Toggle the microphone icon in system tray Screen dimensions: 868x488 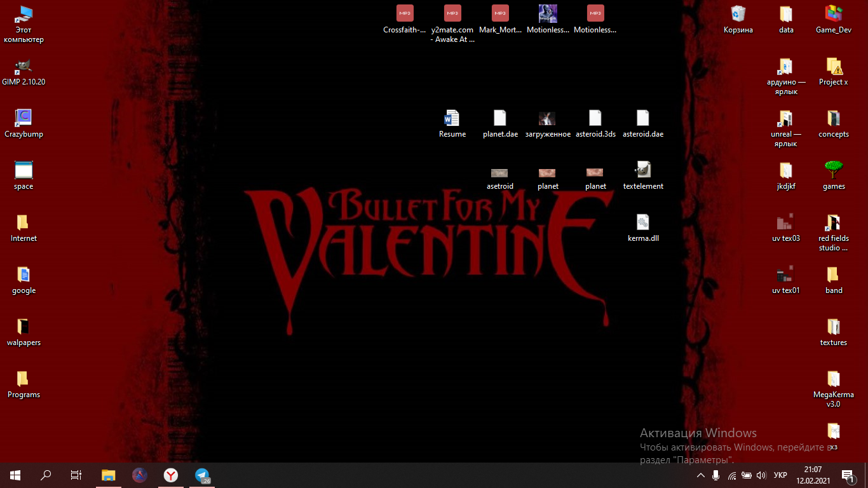click(x=716, y=475)
